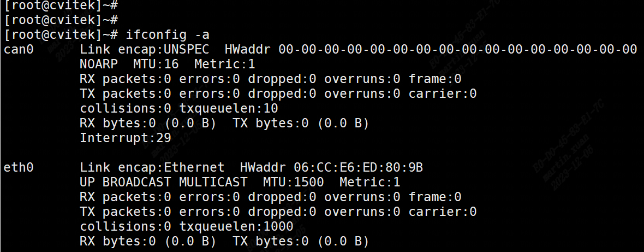Click the ifconfig -a command text
The image size is (644, 252).
(164, 34)
